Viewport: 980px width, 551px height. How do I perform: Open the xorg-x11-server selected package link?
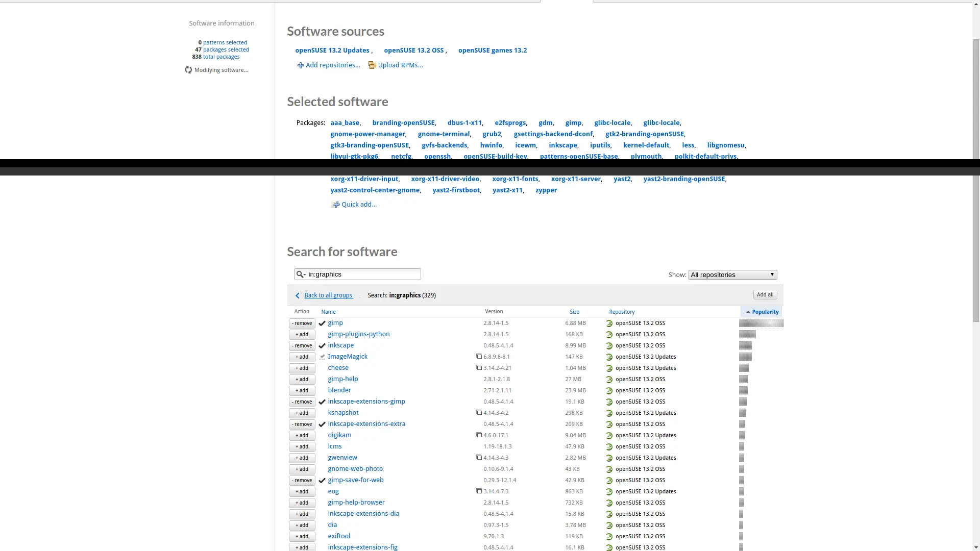pos(576,179)
